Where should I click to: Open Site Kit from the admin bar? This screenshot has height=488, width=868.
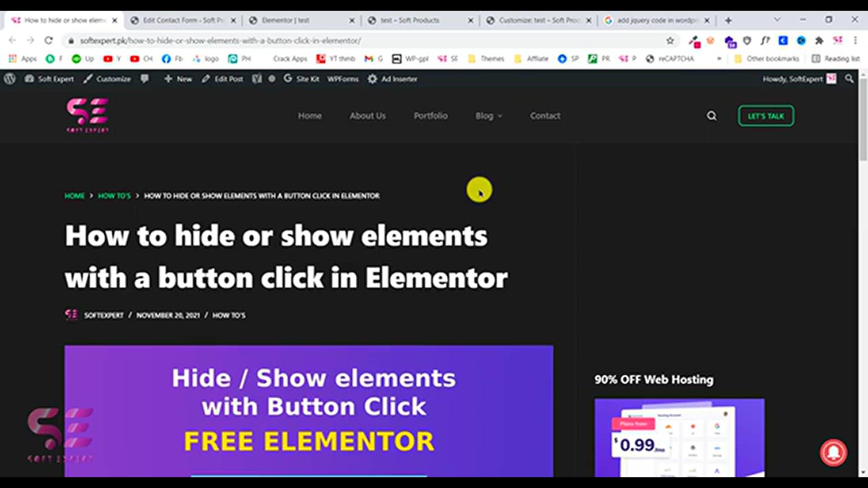pyautogui.click(x=301, y=79)
